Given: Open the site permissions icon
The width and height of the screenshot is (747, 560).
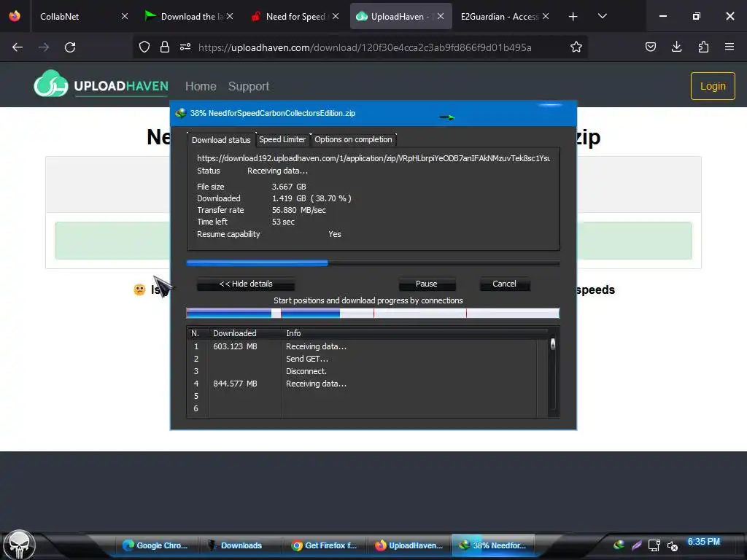Looking at the screenshot, I should [185, 47].
